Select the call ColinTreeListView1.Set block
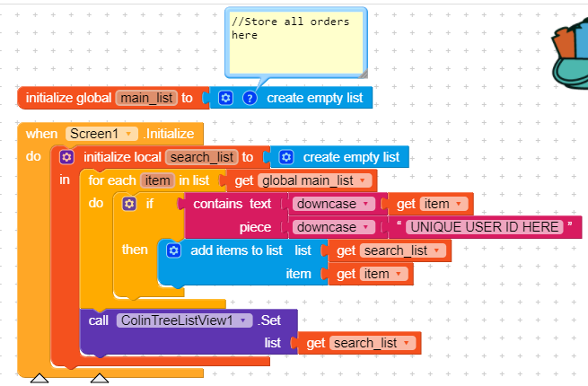This screenshot has width=588, height=386. (x=98, y=320)
